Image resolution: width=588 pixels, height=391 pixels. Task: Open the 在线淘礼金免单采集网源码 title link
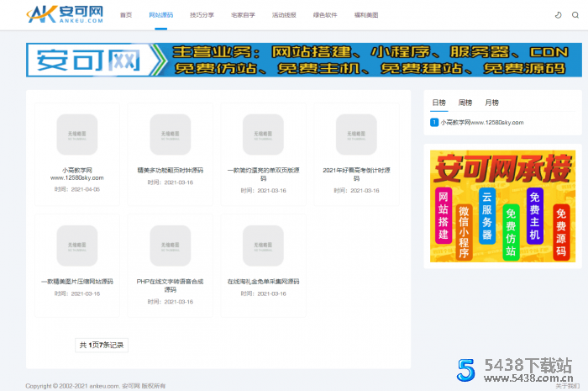[x=263, y=281]
